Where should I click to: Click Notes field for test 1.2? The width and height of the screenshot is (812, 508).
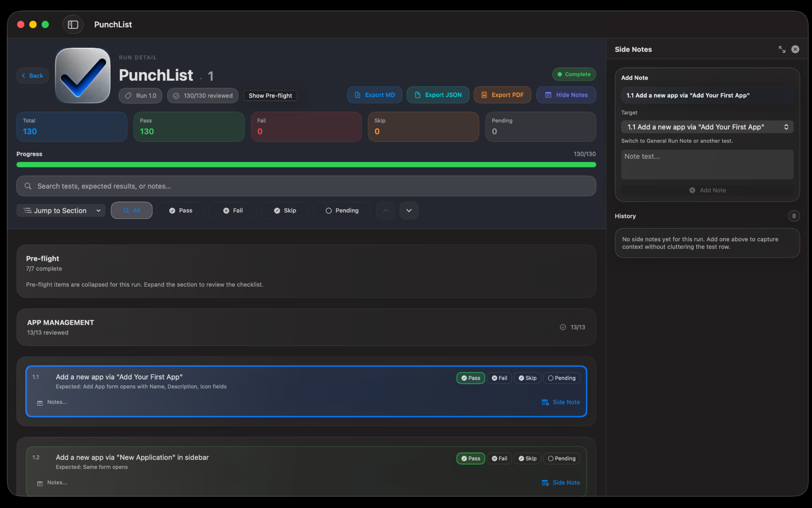pos(57,483)
